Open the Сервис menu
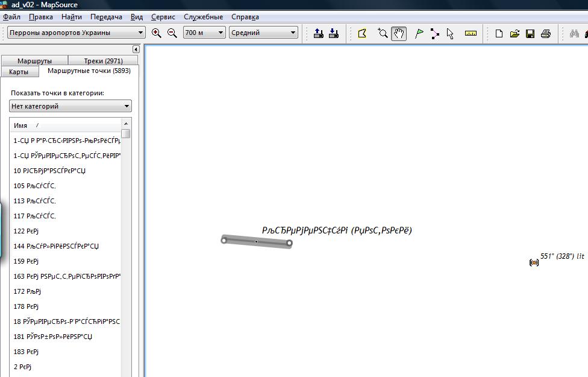 pos(163,17)
